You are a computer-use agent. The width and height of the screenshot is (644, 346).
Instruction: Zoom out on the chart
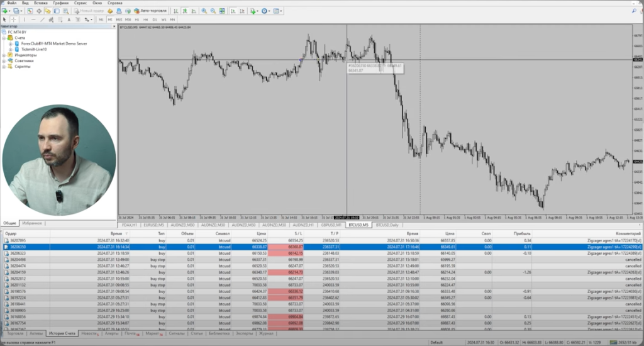coord(213,11)
